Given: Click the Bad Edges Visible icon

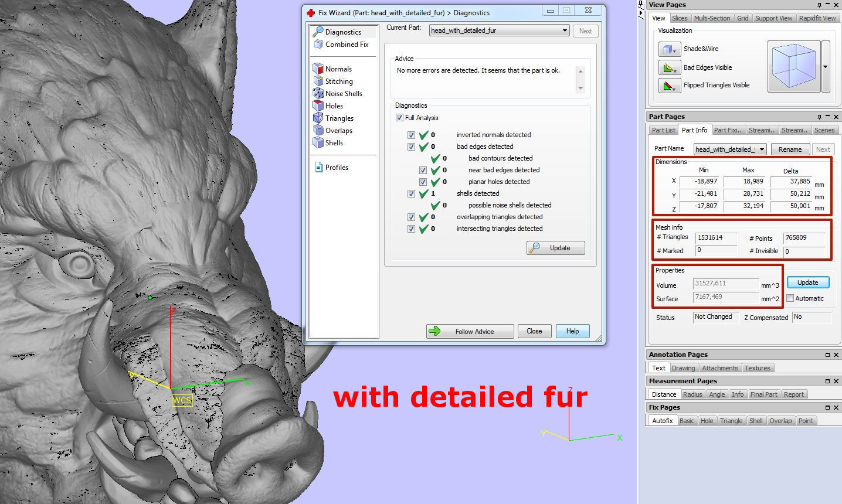Looking at the screenshot, I should pos(669,67).
